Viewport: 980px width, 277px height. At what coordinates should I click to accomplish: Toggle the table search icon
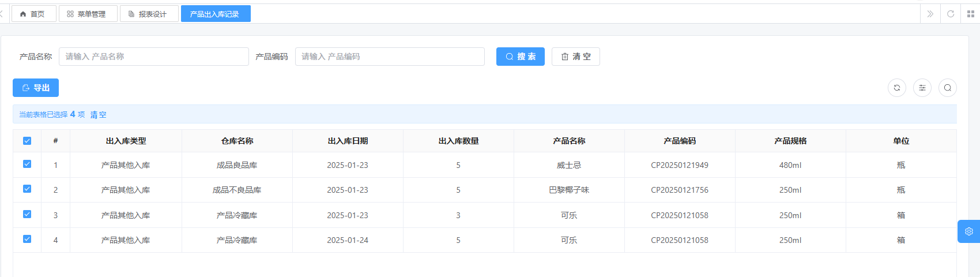click(947, 88)
